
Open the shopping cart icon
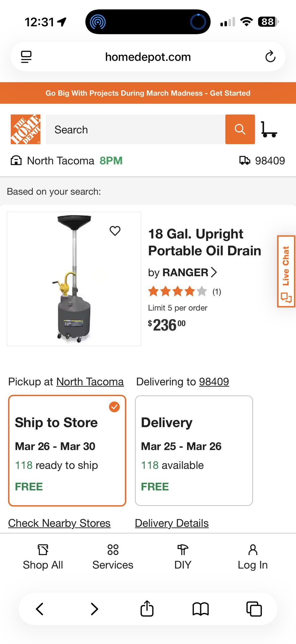(269, 129)
